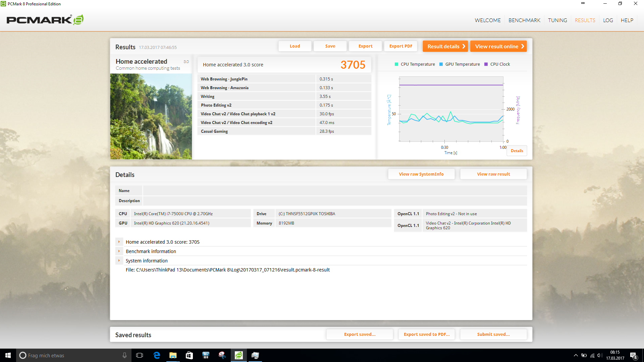Viewport: 644px width, 362px height.
Task: Show hidden system tray icons
Action: click(x=576, y=355)
